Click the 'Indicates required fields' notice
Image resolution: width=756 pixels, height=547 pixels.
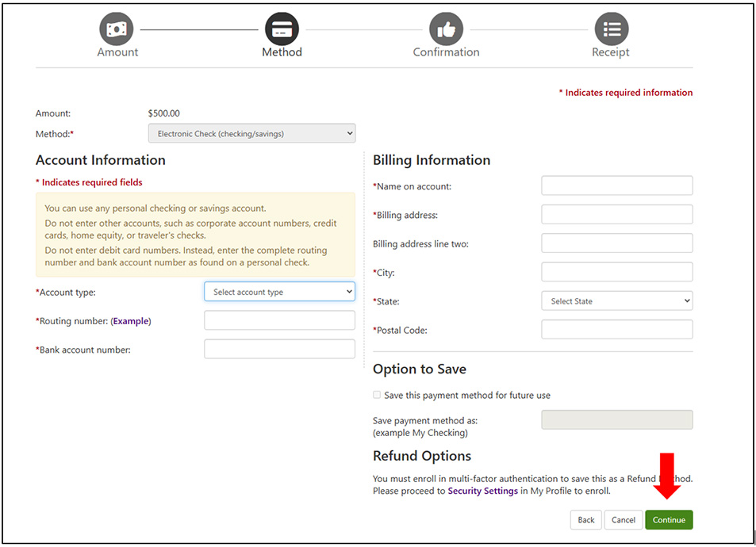tap(89, 182)
